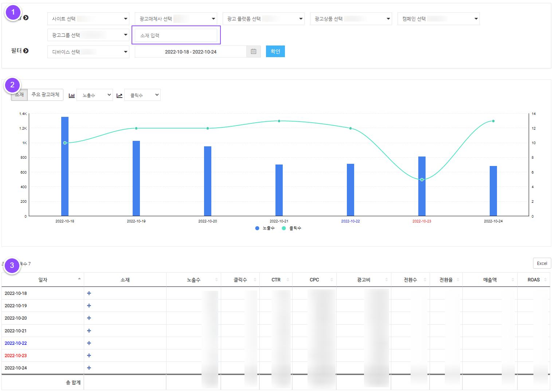This screenshot has width=552, height=392.
Task: Open the calendar date picker icon
Action: [254, 52]
